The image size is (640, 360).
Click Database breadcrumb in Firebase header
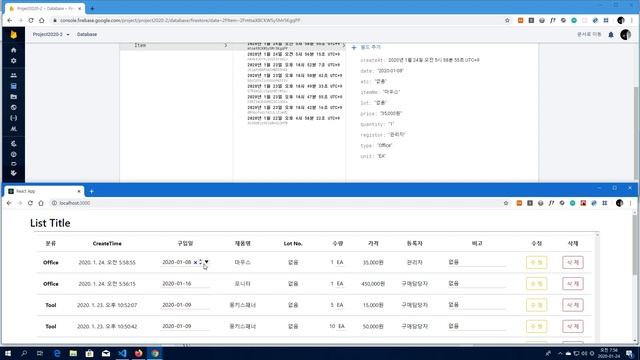pyautogui.click(x=87, y=35)
